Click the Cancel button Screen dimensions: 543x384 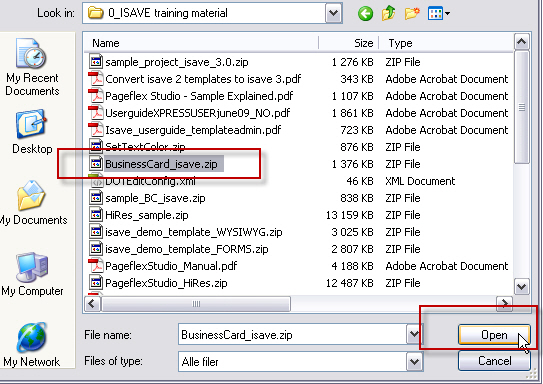pos(494,361)
